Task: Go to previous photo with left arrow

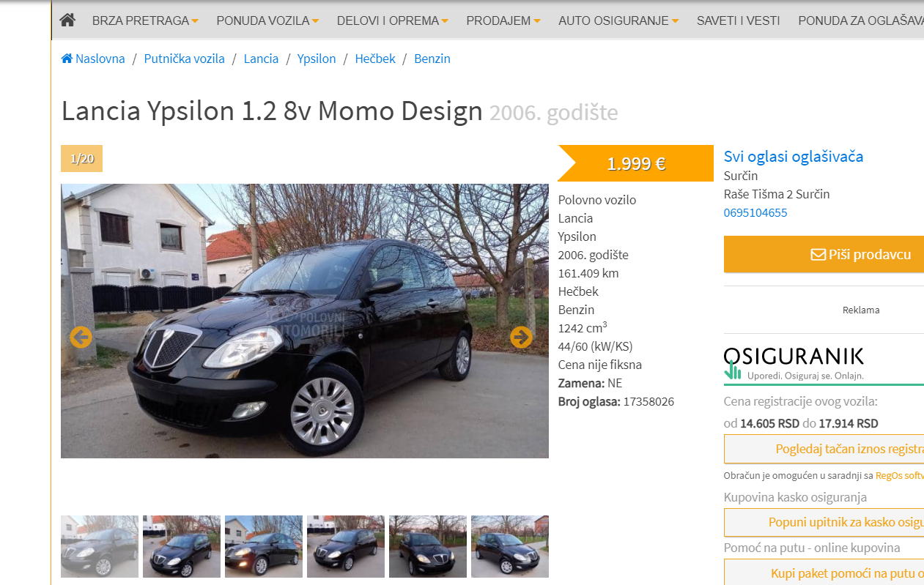Action: click(81, 337)
